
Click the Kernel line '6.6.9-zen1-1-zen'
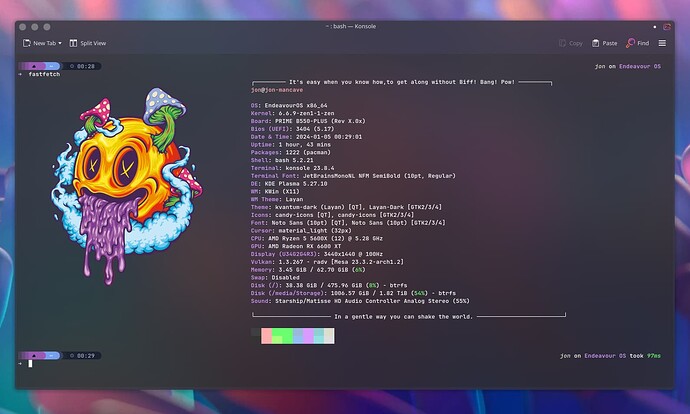(292, 114)
